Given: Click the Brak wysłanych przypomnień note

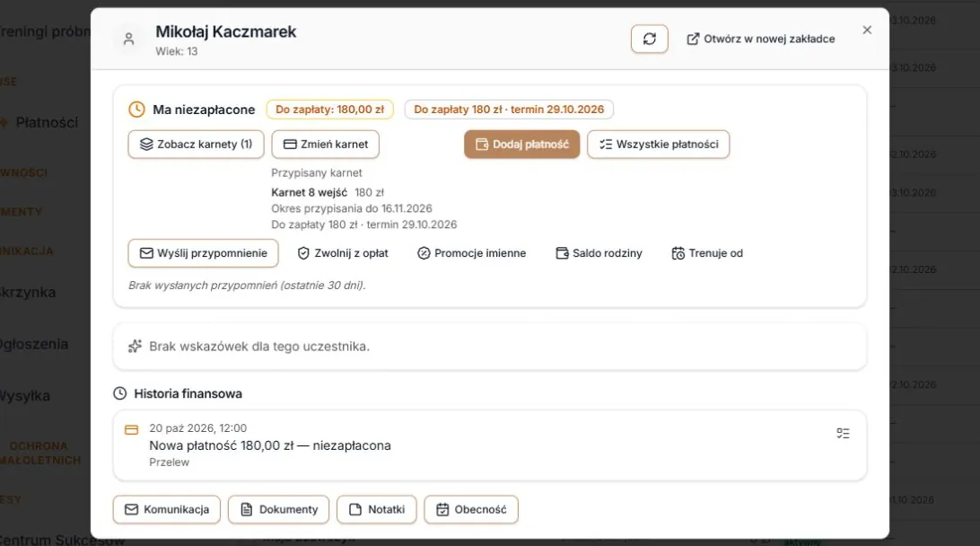Looking at the screenshot, I should click(x=247, y=286).
